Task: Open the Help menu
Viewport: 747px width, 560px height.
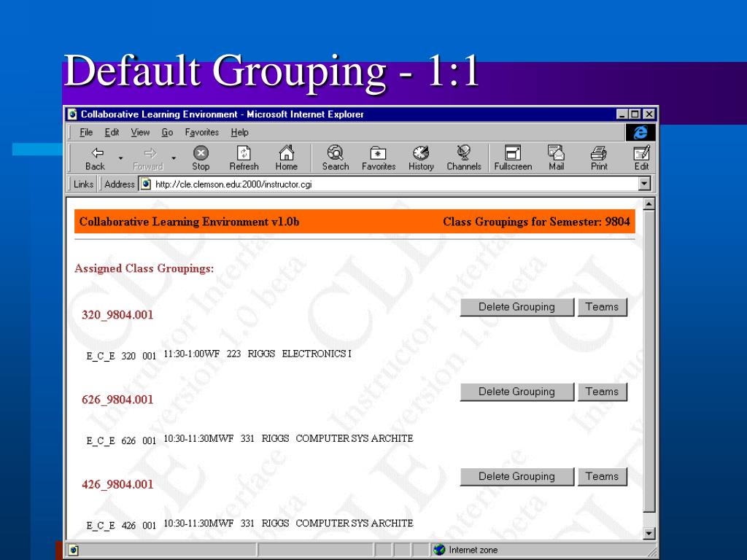Action: (x=239, y=133)
